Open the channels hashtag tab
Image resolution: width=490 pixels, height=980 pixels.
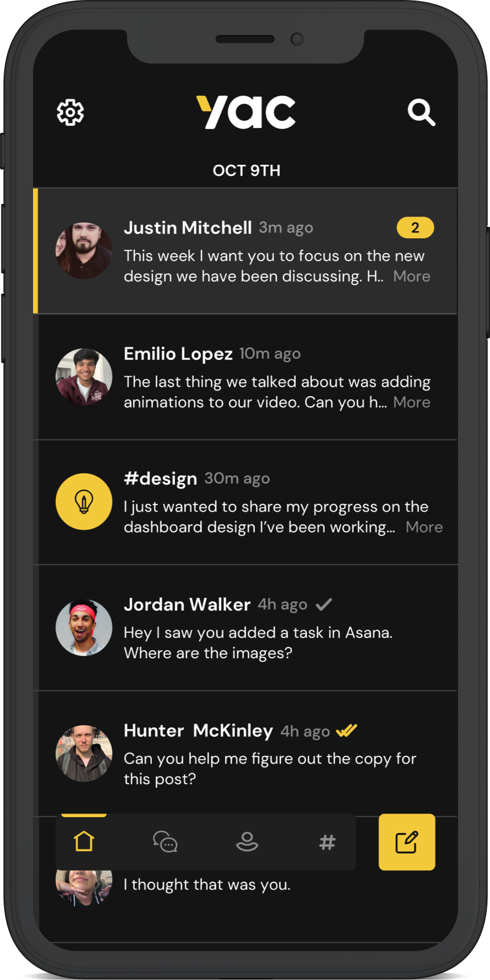tap(327, 842)
